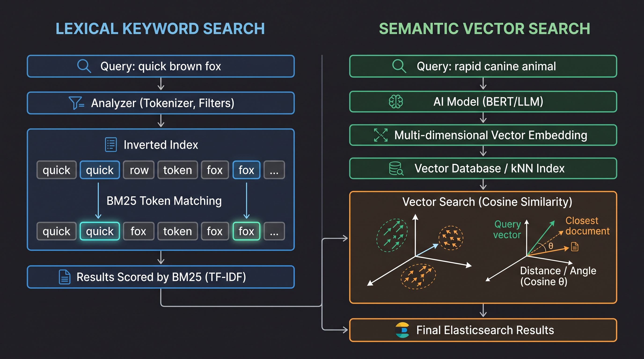Click the expand-arrows icon beside Multi-dimensional Vector Embedding
Viewport: 644px width, 359px height.
tap(381, 135)
